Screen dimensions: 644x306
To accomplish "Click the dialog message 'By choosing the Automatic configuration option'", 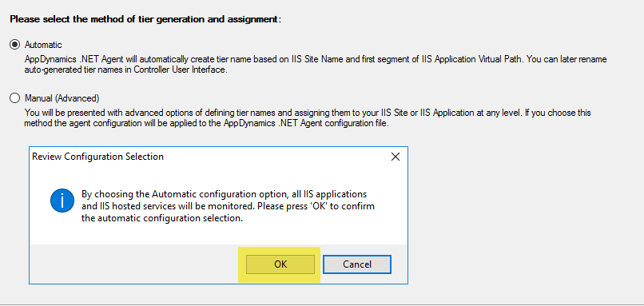I will (x=228, y=206).
